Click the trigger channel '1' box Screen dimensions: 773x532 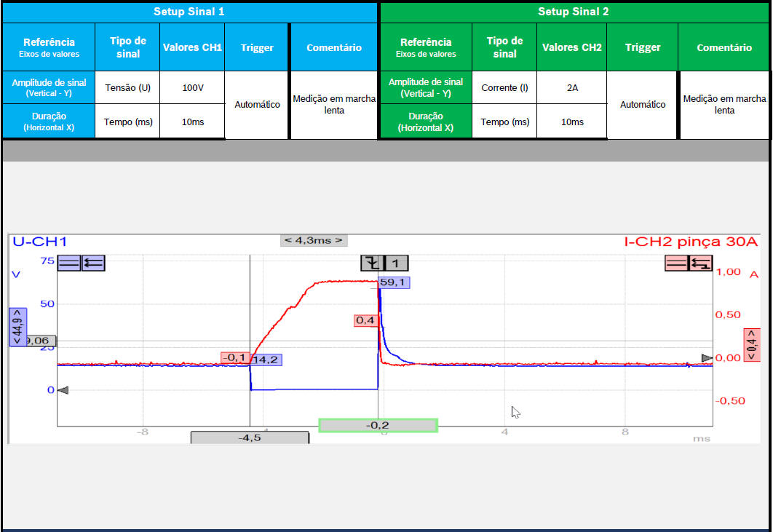point(397,263)
